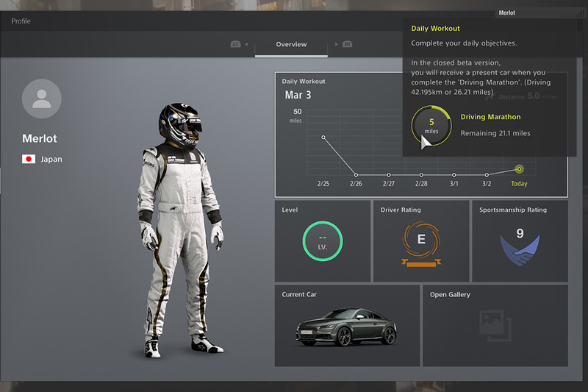588x392 pixels.
Task: Click the Profile header title
Action: tap(21, 21)
